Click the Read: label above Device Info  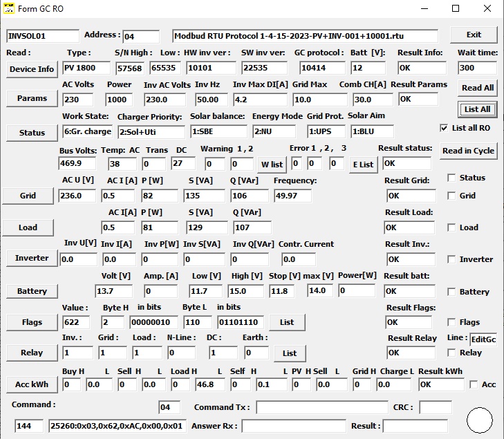pos(19,53)
